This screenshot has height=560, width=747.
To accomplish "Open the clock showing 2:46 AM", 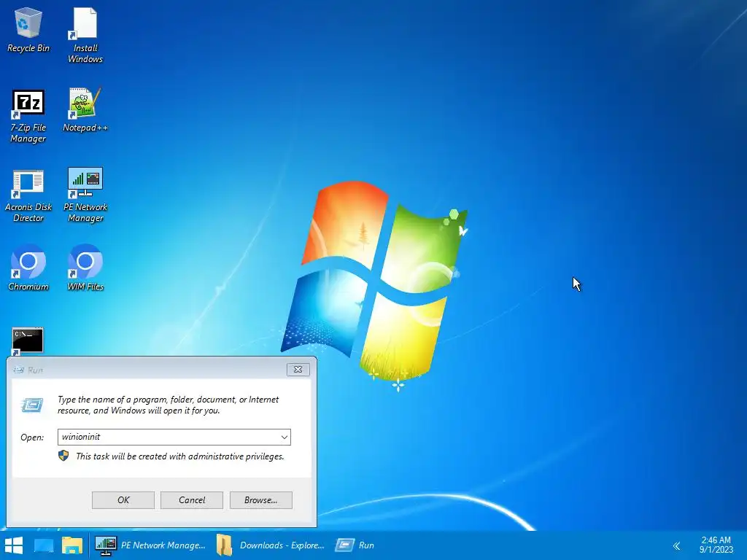I will (x=716, y=545).
